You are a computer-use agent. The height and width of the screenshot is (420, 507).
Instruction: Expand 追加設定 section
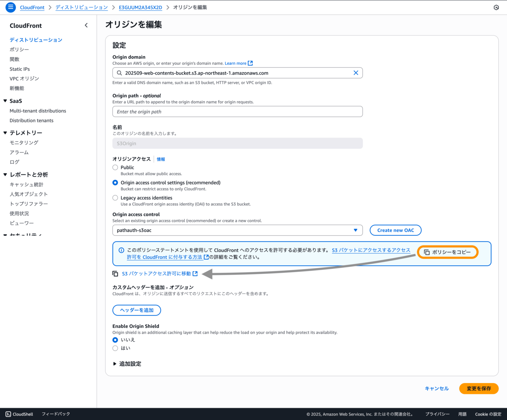127,364
